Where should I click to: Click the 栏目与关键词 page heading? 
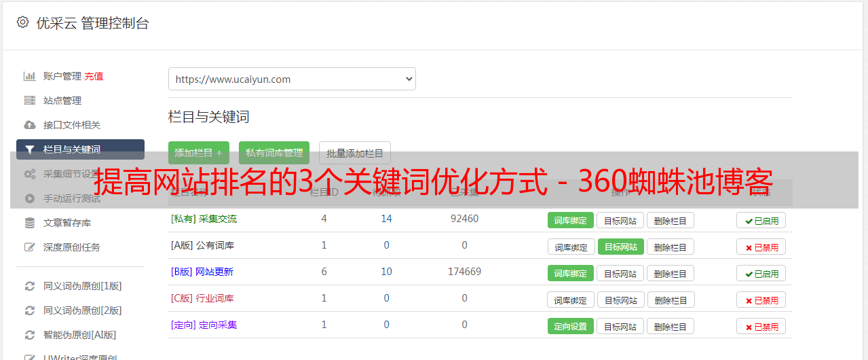(x=209, y=117)
